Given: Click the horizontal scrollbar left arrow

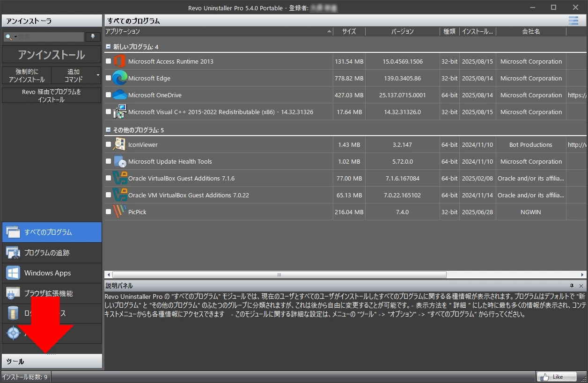Looking at the screenshot, I should (x=109, y=275).
